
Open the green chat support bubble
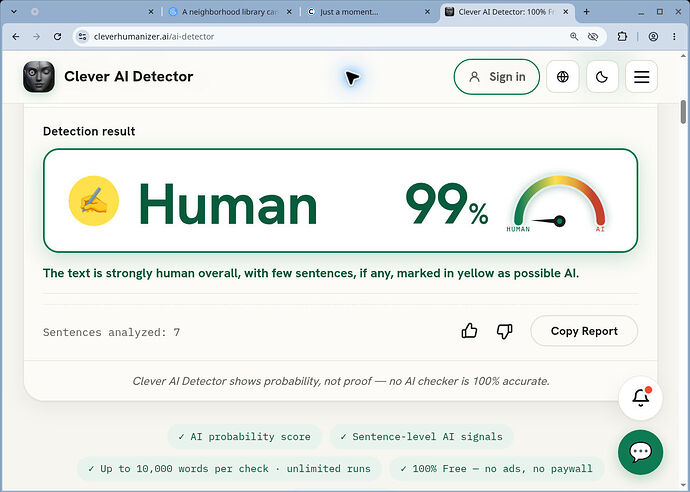pos(640,452)
